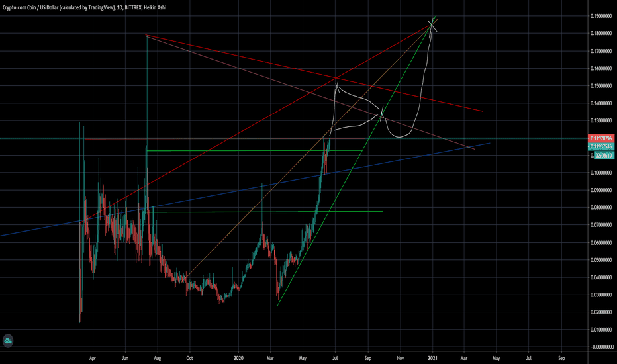
Task: Click the Nov label on time axis
Action: point(400,359)
